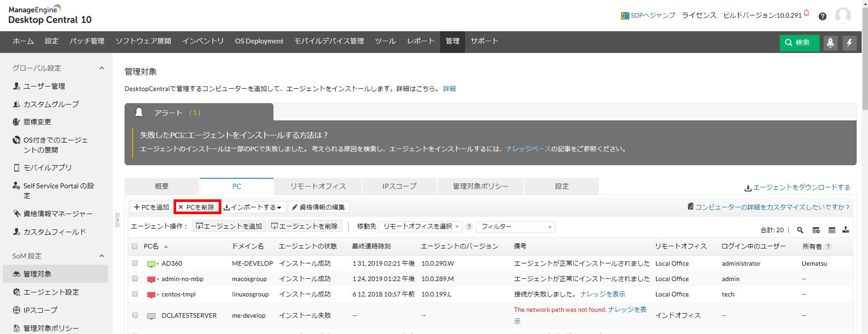Image resolution: width=868 pixels, height=334 pixels.
Task: Open the インベントリ menu
Action: pyautogui.click(x=203, y=41)
